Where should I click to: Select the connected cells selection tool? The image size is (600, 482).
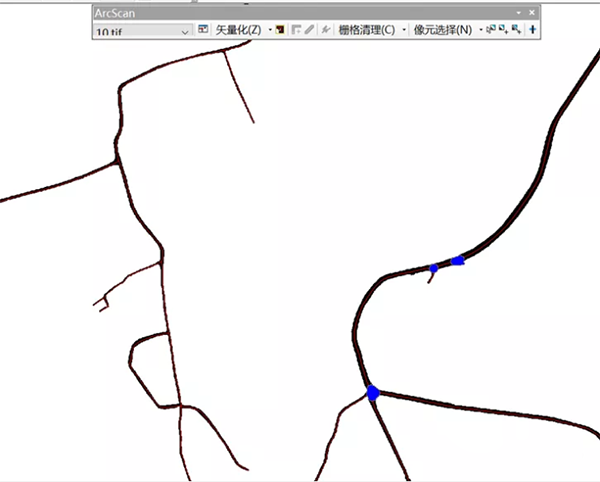tap(491, 29)
